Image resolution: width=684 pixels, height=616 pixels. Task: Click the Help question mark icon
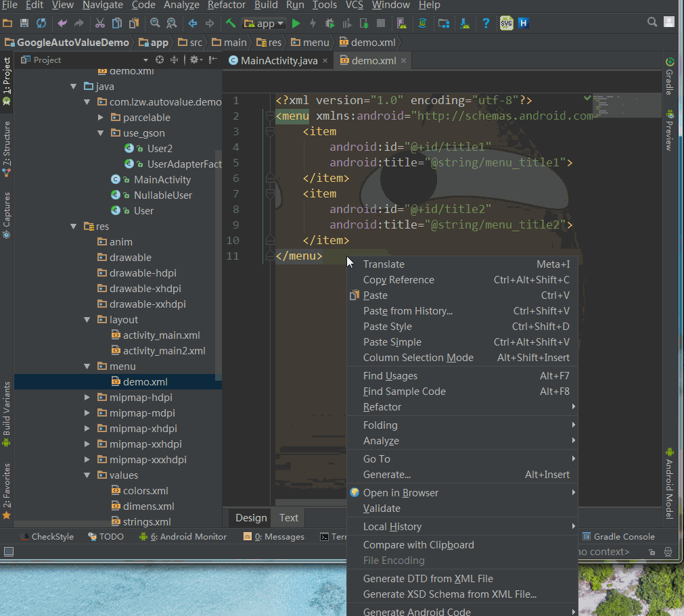pyautogui.click(x=485, y=23)
